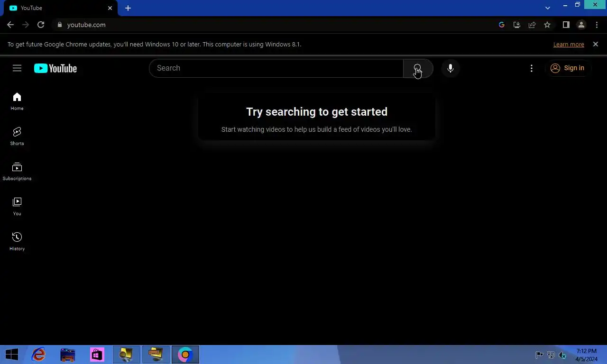Click the Learn more link

(569, 44)
